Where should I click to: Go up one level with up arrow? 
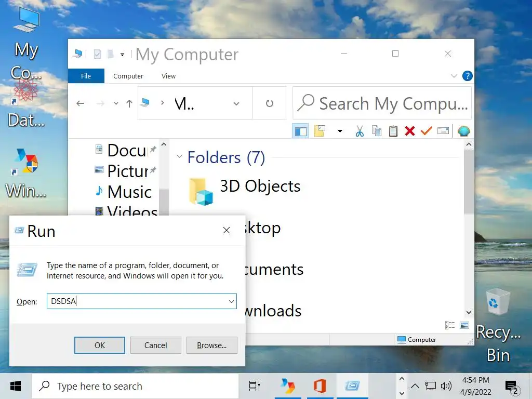(129, 103)
